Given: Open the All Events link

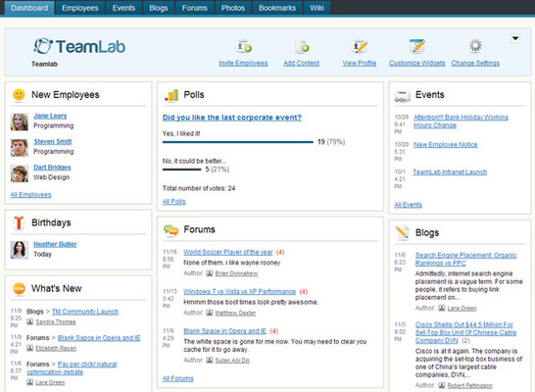Looking at the screenshot, I should pyautogui.click(x=408, y=205).
